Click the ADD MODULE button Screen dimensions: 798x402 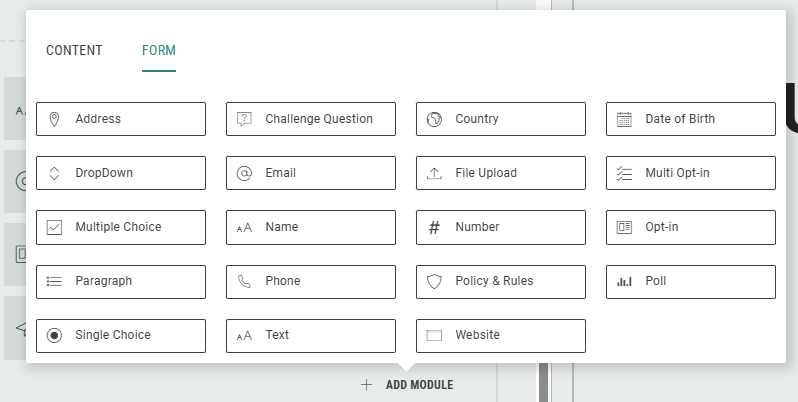click(408, 385)
